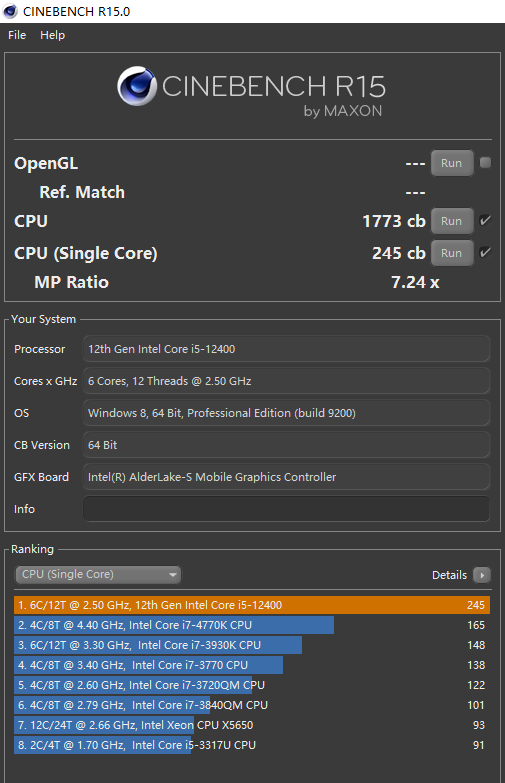Click the ranking dropdown arrow icon

click(173, 575)
